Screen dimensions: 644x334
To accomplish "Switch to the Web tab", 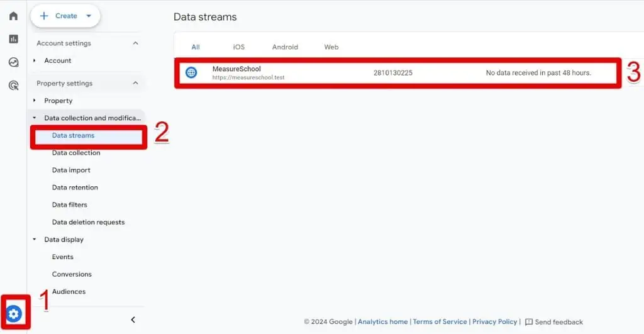I will click(331, 47).
